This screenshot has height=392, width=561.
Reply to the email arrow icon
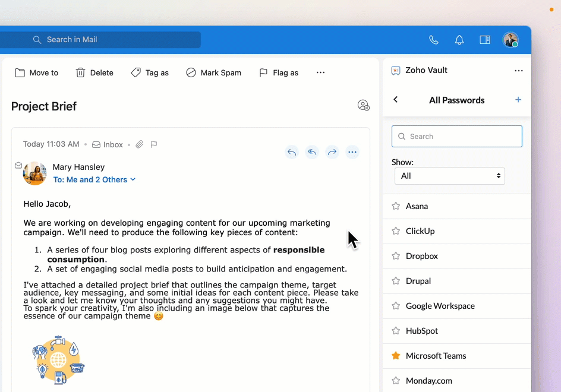(x=292, y=153)
